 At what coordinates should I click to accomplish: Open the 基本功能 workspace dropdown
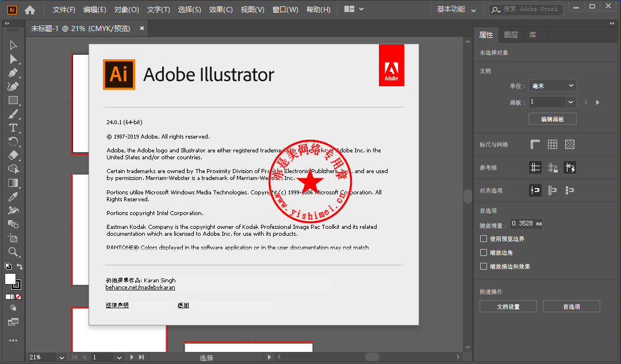click(456, 10)
